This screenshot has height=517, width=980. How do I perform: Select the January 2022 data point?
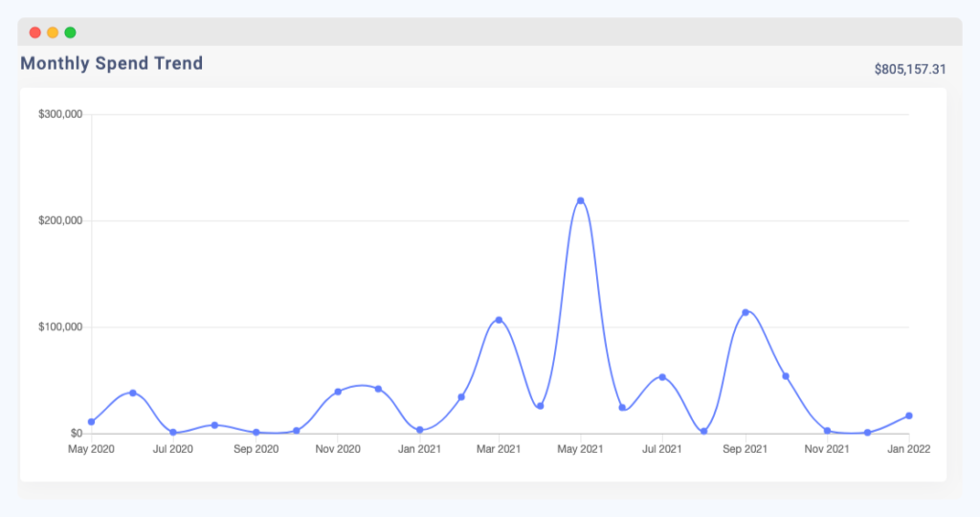[x=908, y=416]
